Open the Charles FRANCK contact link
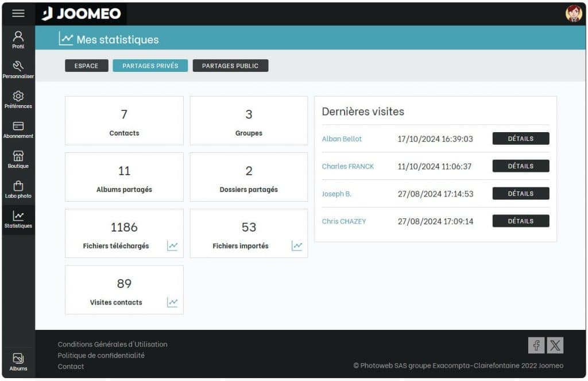This screenshot has width=588, height=381. pos(347,166)
